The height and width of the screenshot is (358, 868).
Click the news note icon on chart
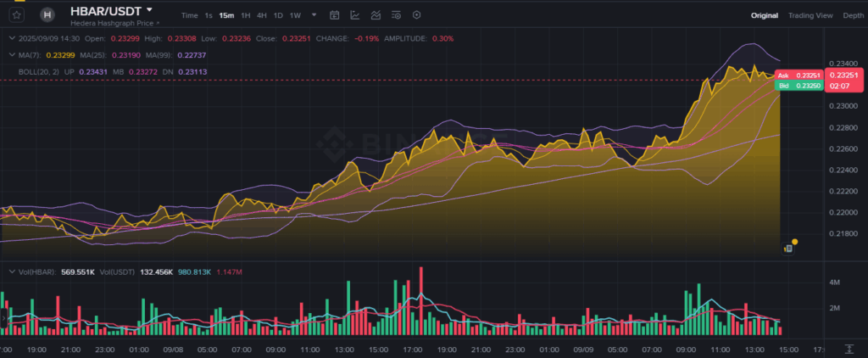click(x=788, y=248)
